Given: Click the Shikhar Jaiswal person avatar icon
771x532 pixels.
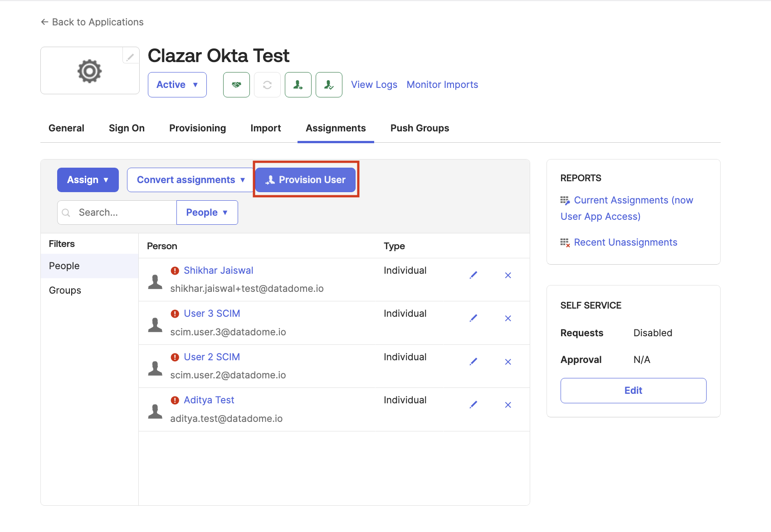Looking at the screenshot, I should coord(155,281).
